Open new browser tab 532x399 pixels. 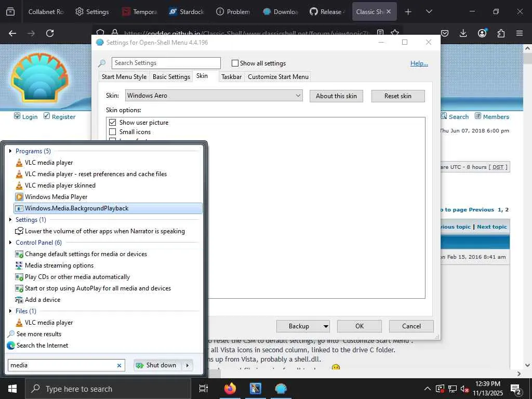[408, 11]
